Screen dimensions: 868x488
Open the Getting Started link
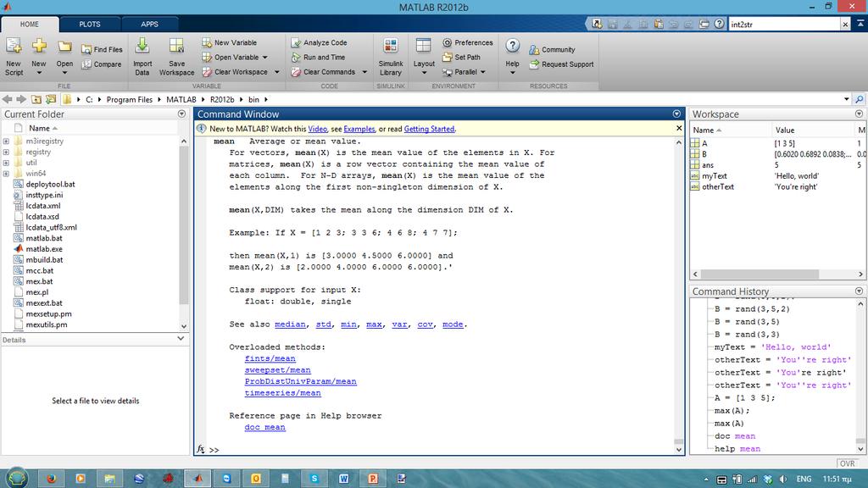(x=429, y=129)
